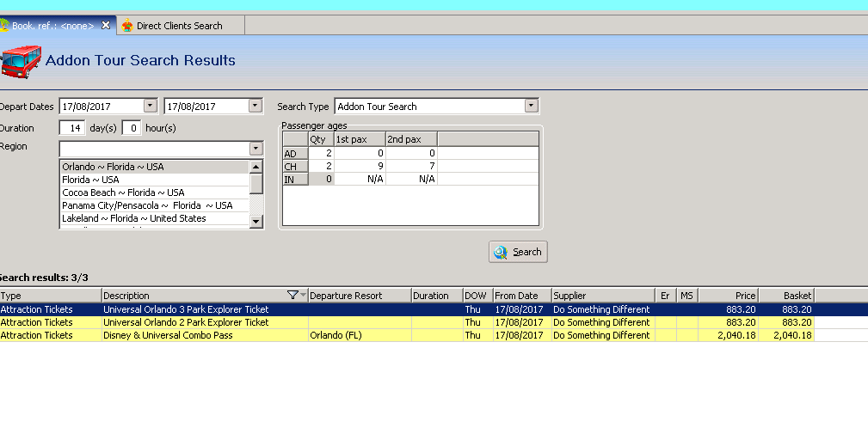Switch to the Direct Clients Search tab
The width and height of the screenshot is (868, 446).
[181, 26]
